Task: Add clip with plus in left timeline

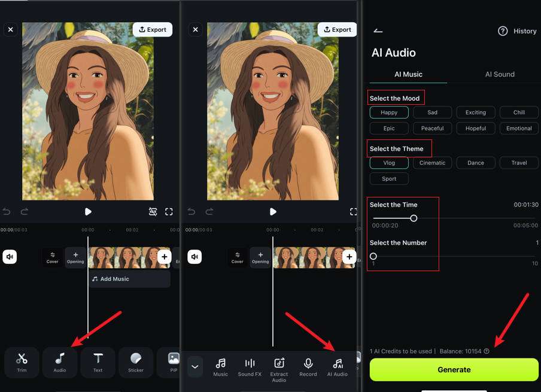Action: point(164,257)
